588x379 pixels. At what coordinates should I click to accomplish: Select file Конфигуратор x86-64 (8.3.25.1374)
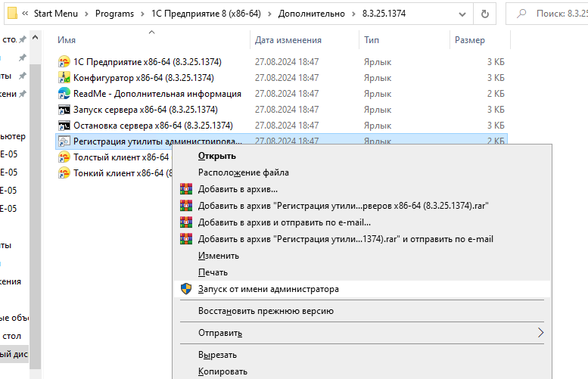pos(144,78)
